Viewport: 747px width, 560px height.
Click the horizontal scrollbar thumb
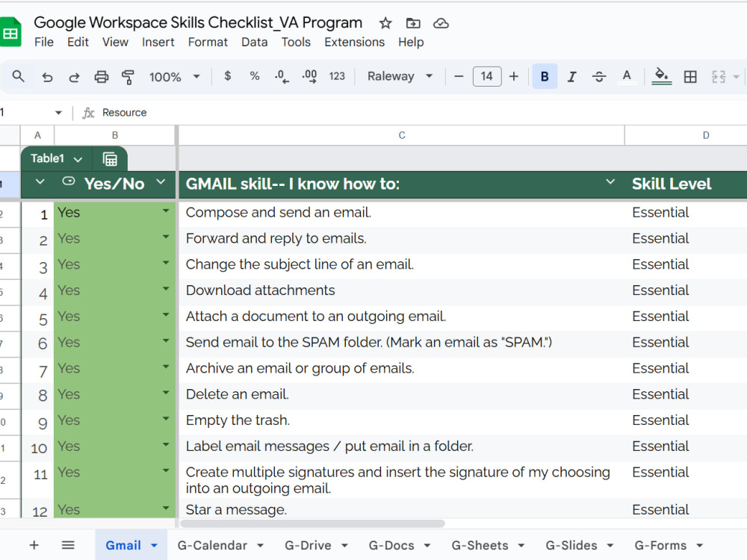point(312,523)
